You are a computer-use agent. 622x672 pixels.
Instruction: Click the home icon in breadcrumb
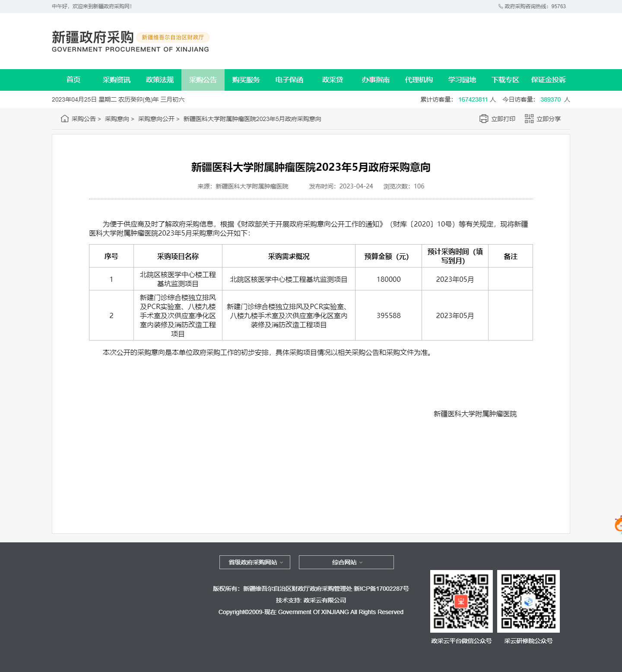pos(65,119)
